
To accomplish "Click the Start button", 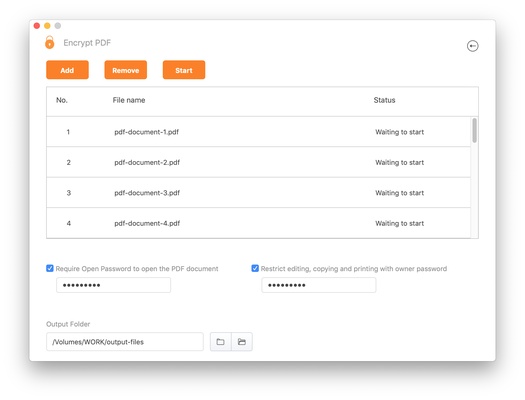I will [x=184, y=70].
